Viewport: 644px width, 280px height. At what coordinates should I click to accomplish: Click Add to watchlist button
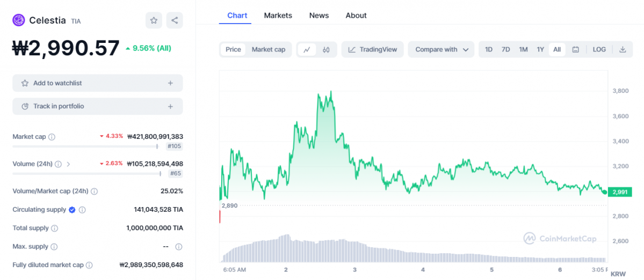pos(97,83)
